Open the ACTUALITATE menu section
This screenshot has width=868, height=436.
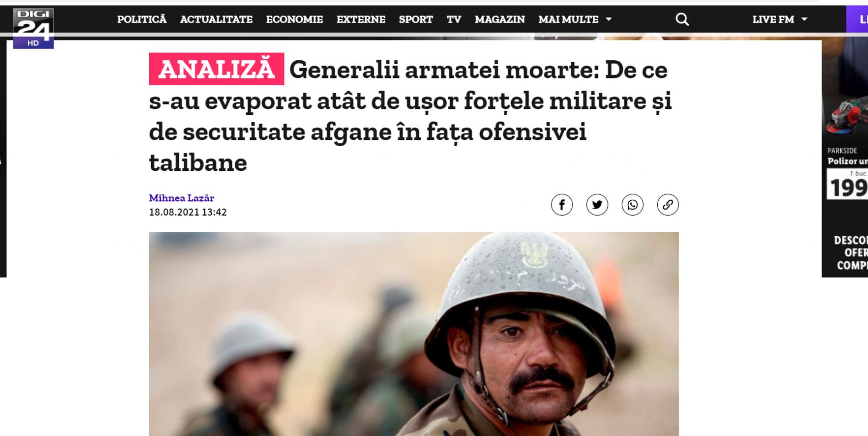click(x=216, y=19)
